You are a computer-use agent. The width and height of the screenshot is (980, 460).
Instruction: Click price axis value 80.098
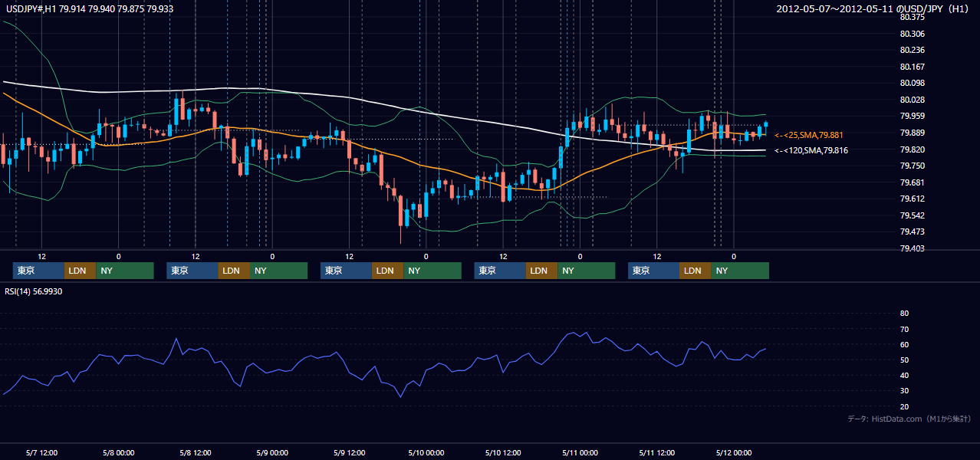point(912,83)
